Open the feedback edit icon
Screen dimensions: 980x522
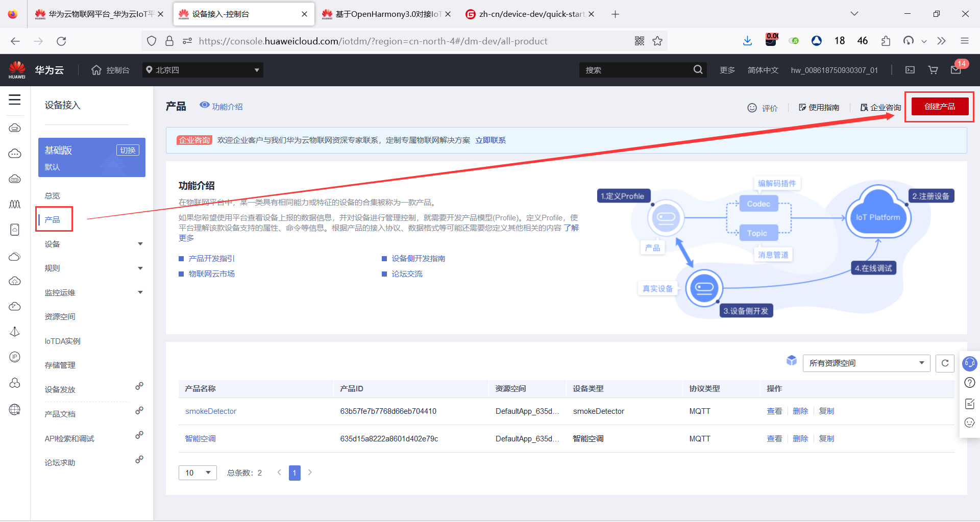coord(970,404)
